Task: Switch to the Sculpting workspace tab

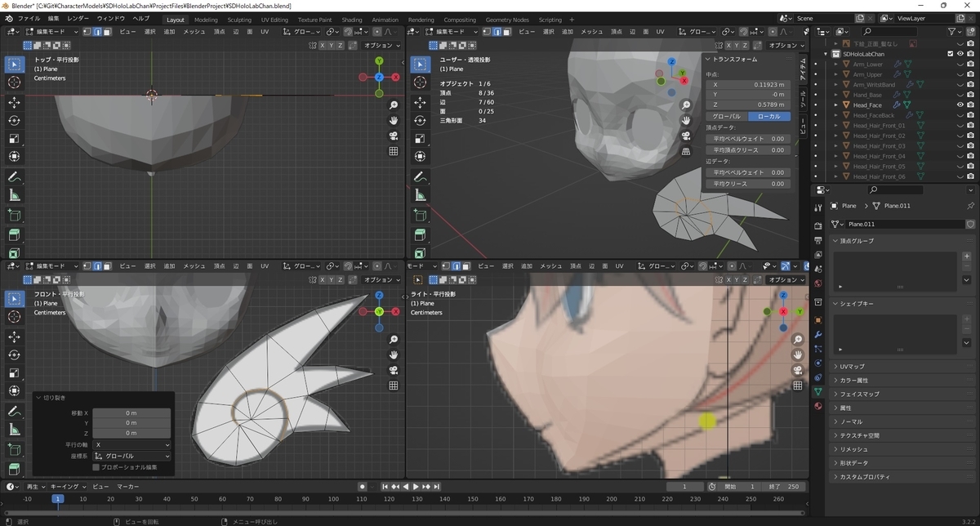Action: pyautogui.click(x=239, y=20)
